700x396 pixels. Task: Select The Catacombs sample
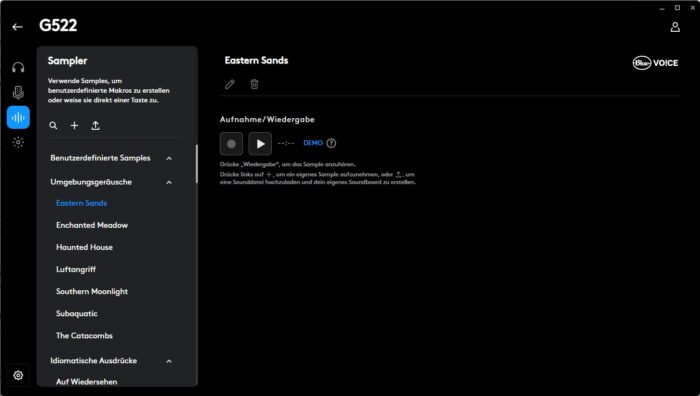click(x=84, y=336)
